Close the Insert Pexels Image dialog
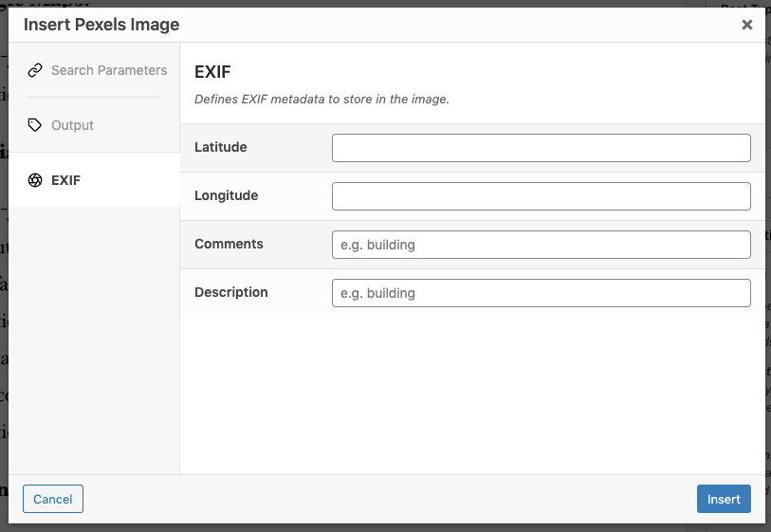This screenshot has width=771, height=532. tap(747, 25)
